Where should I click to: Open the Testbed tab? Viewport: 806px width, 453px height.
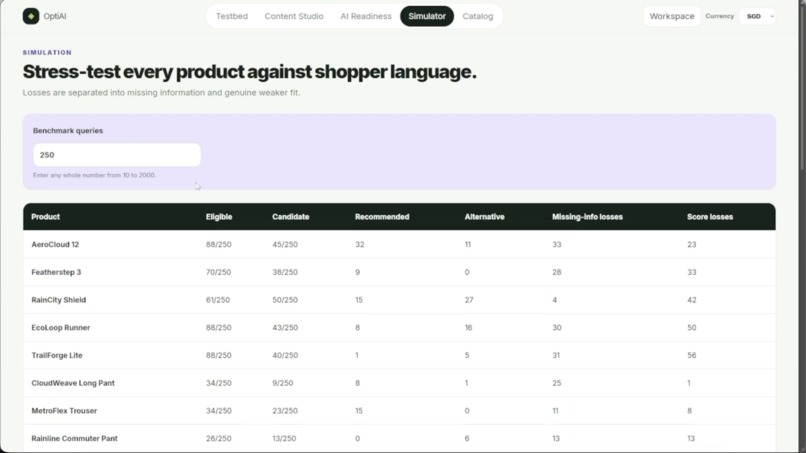pos(231,16)
